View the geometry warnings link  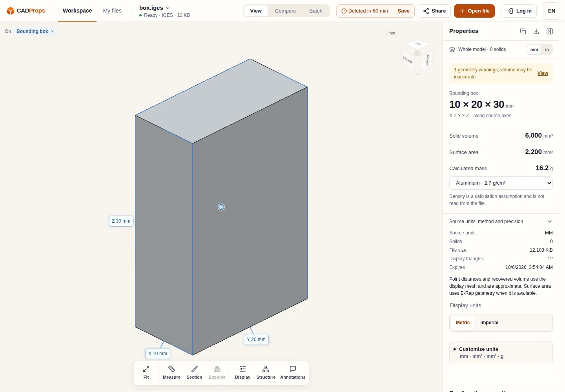point(543,73)
